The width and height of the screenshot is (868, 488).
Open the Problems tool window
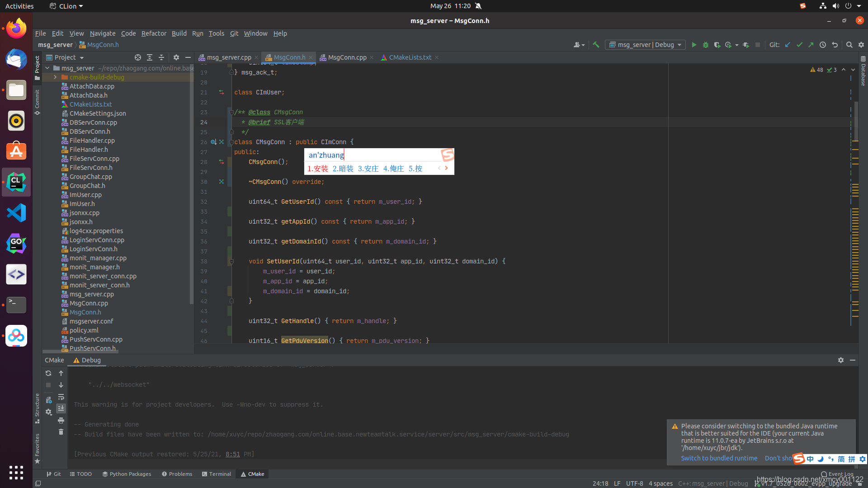[x=177, y=474]
